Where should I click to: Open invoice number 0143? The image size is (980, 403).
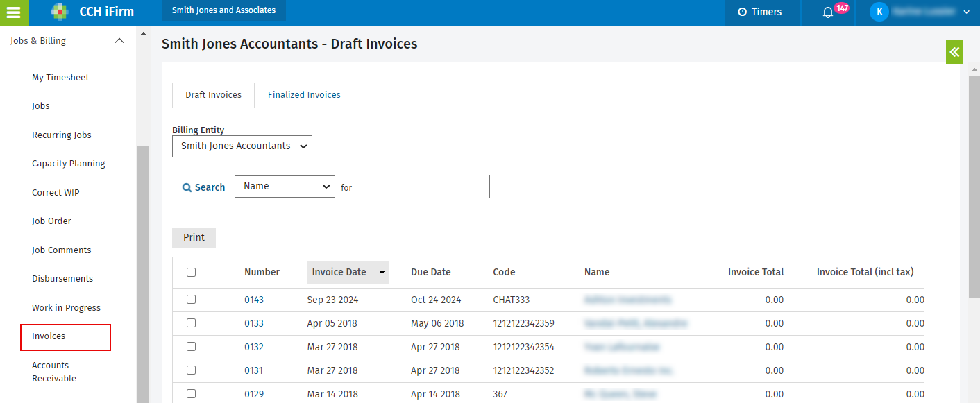[x=254, y=300]
